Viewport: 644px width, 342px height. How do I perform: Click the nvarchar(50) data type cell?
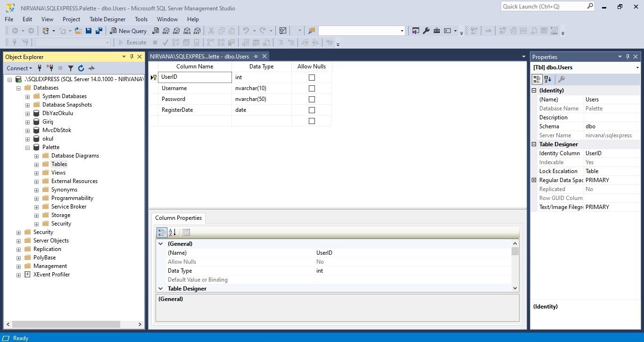(x=262, y=99)
